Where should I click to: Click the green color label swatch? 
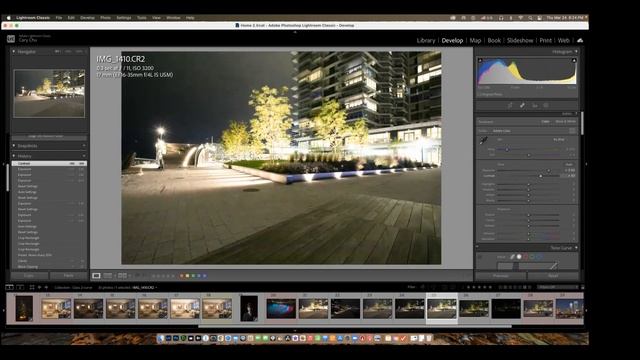193,276
